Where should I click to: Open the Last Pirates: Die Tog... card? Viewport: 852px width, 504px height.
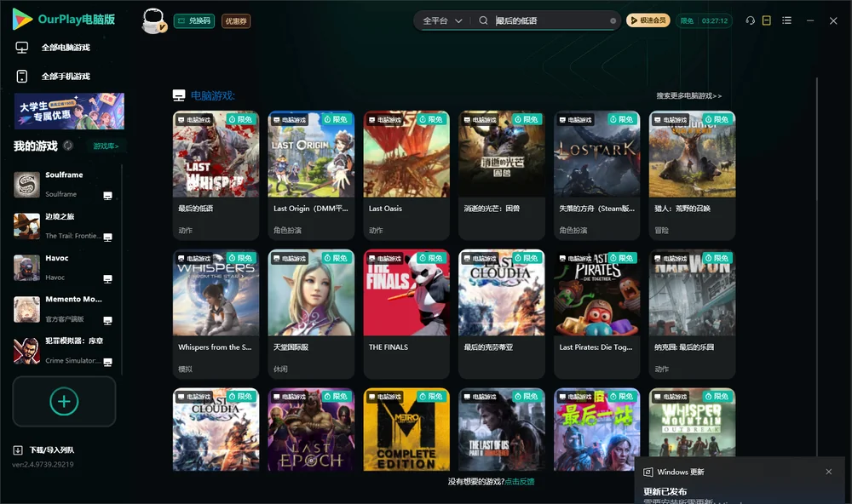[596, 314]
